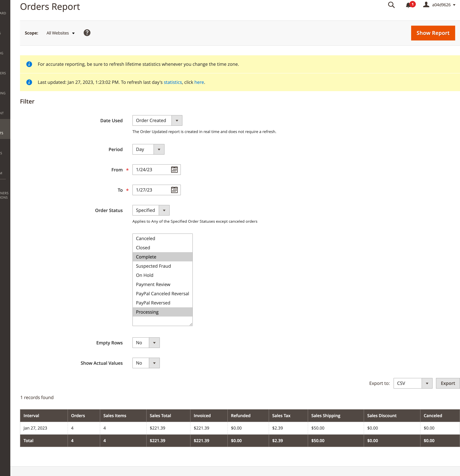The width and height of the screenshot is (460, 476).
Task: Click the info icon on the last updated notice
Action: point(29,82)
